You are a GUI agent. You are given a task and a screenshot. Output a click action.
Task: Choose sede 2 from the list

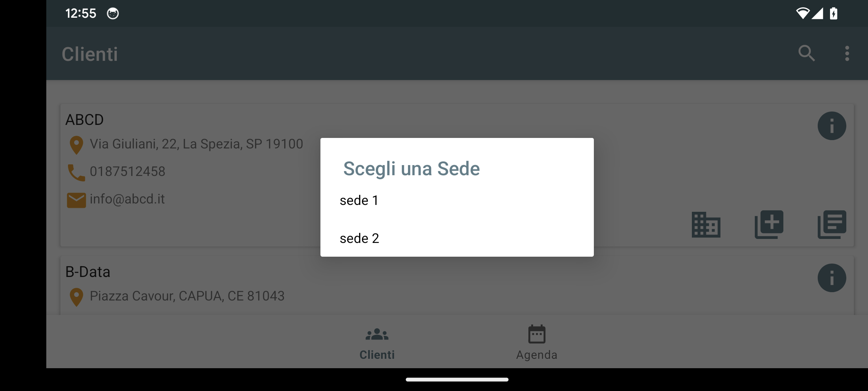point(359,239)
